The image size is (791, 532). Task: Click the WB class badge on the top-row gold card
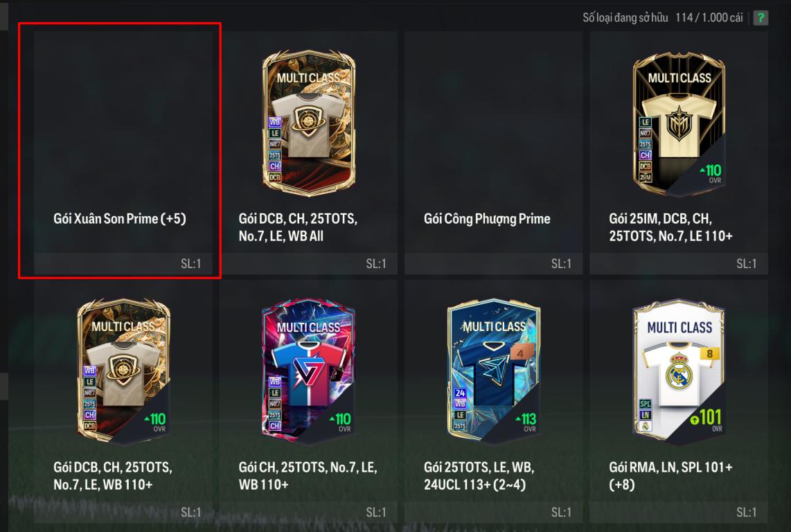tap(274, 122)
